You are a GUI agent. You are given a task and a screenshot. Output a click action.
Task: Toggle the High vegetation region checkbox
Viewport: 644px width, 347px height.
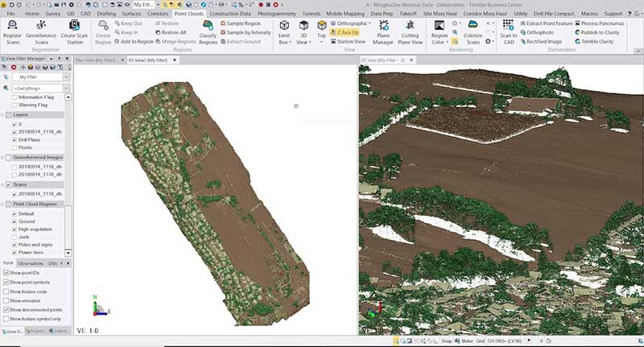(x=14, y=229)
